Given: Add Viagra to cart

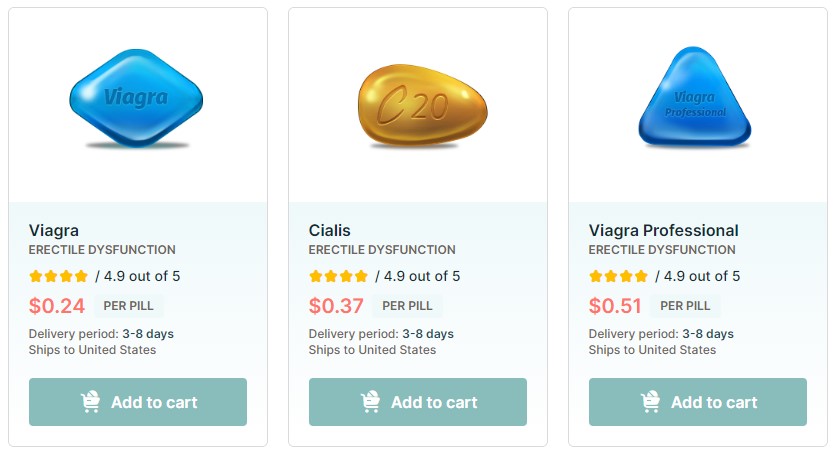Looking at the screenshot, I should [x=138, y=402].
